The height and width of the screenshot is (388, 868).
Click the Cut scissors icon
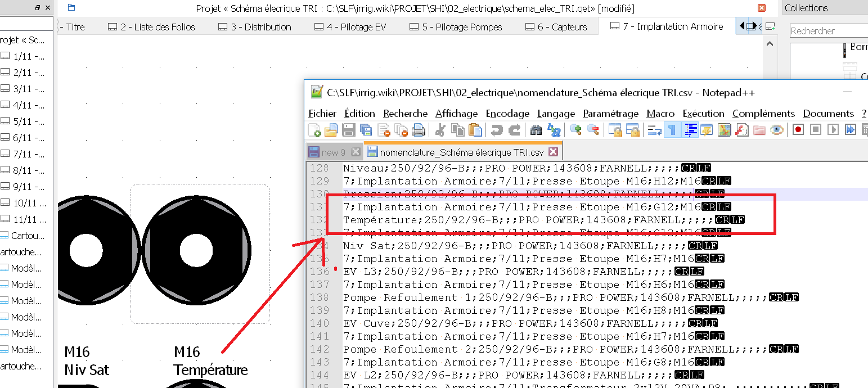tap(440, 130)
